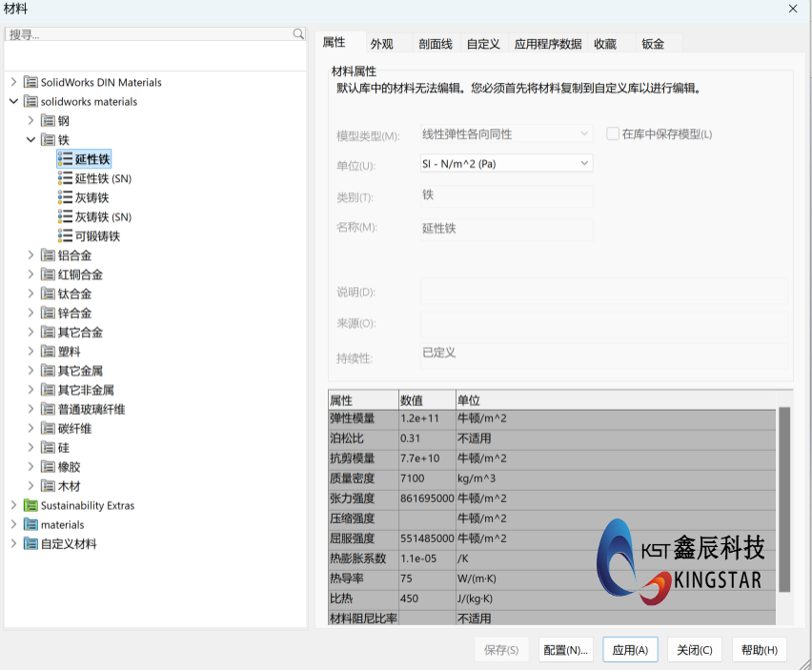Select the 屈服强度 value 551485000
This screenshot has height=670, width=812.
427,538
